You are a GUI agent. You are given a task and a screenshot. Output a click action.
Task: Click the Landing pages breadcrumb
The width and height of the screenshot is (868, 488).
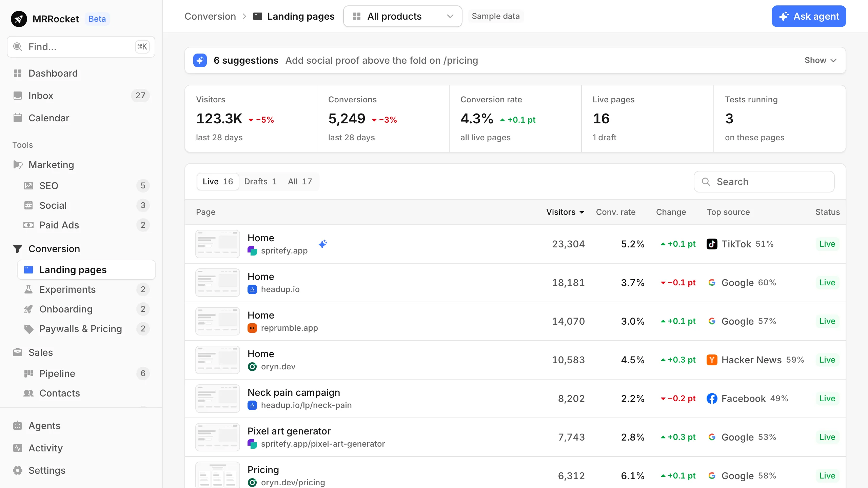(294, 16)
